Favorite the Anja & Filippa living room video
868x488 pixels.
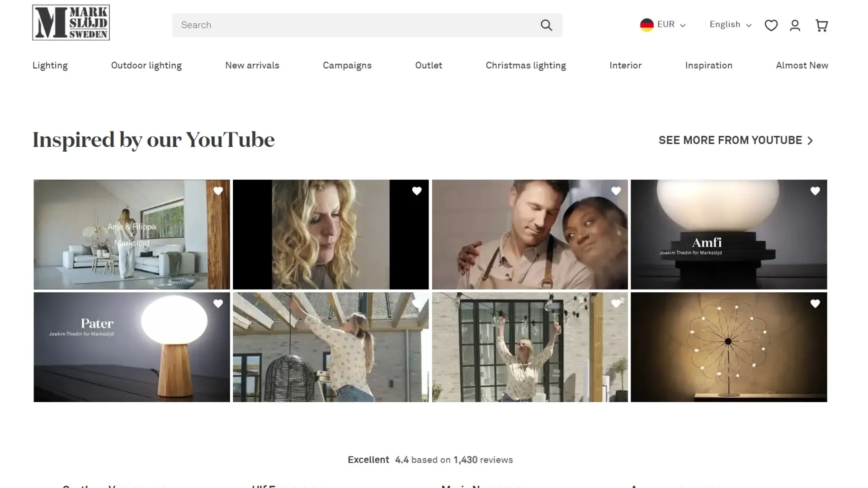pyautogui.click(x=218, y=191)
